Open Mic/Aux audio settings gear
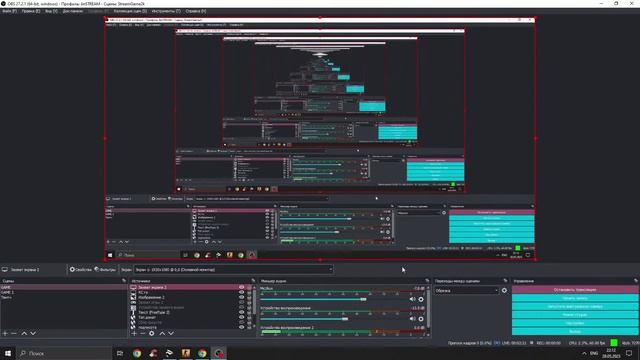 (421, 299)
